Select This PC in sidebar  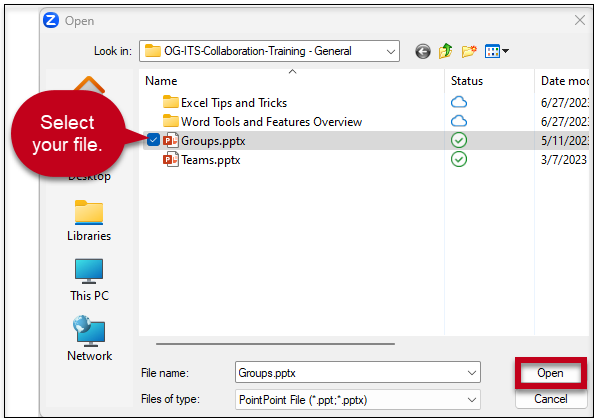89,280
